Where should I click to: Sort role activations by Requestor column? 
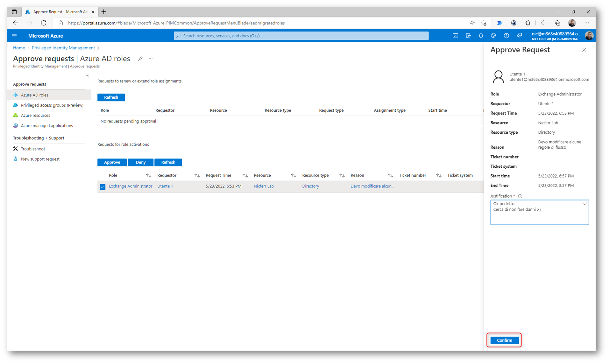tap(197, 176)
